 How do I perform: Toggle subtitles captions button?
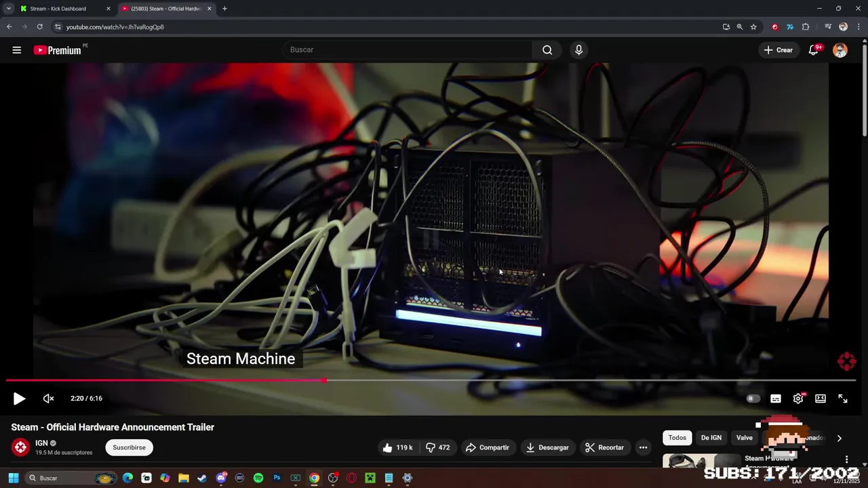pyautogui.click(x=776, y=399)
